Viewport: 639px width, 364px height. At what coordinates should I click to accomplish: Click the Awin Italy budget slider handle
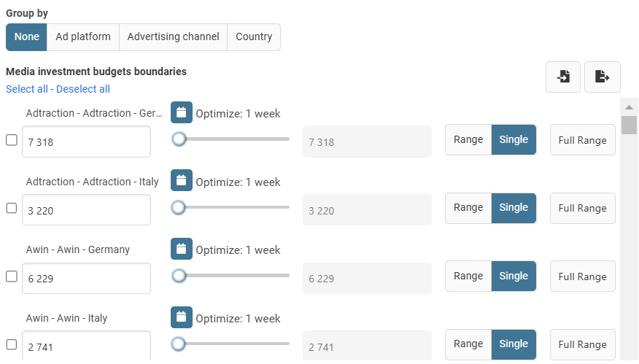[x=179, y=344]
